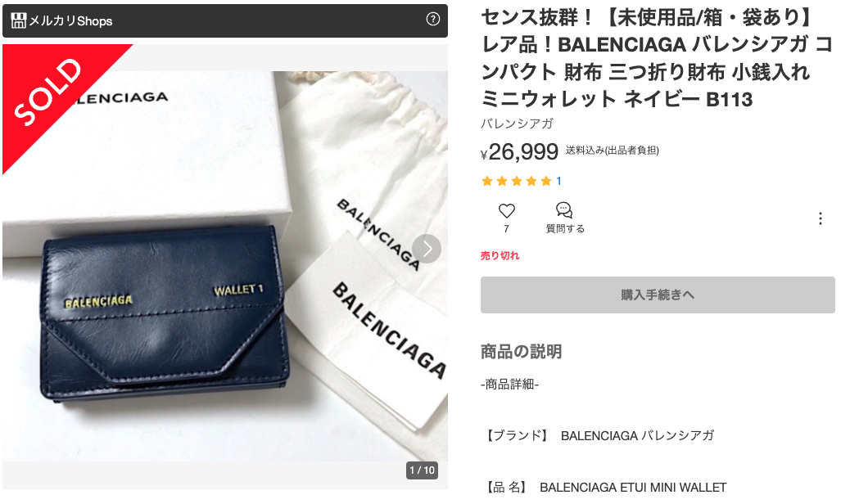This screenshot has height=504, width=841.
Task: Click the ¥26,999 price
Action: (x=519, y=151)
